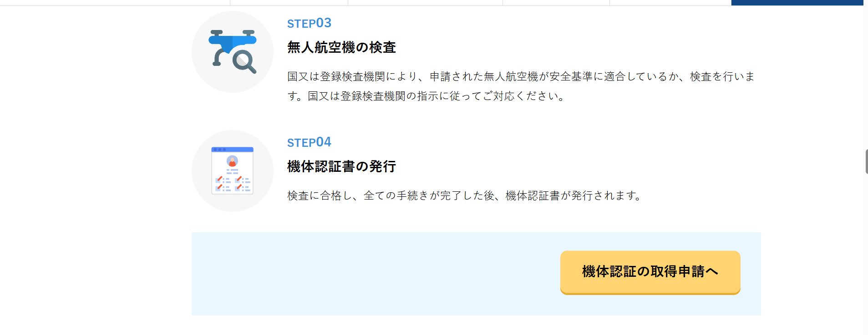Click the magnifying glass on the drone icon
Image resolution: width=868 pixels, height=335 pixels.
244,61
